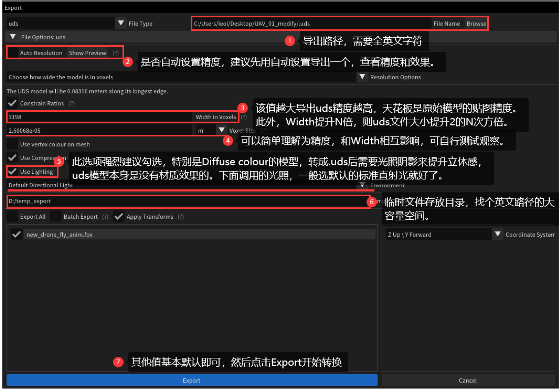Click help icon beside Apply Transforms
Viewport: 559px width, 392px height.
181,217
